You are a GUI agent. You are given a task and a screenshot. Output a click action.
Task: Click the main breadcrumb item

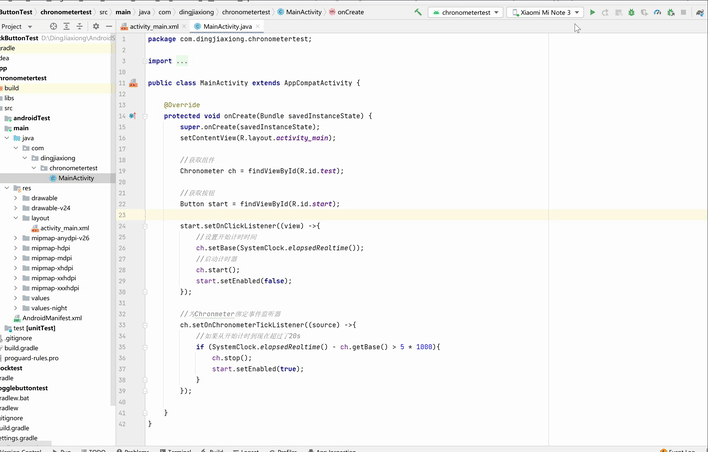(x=123, y=12)
